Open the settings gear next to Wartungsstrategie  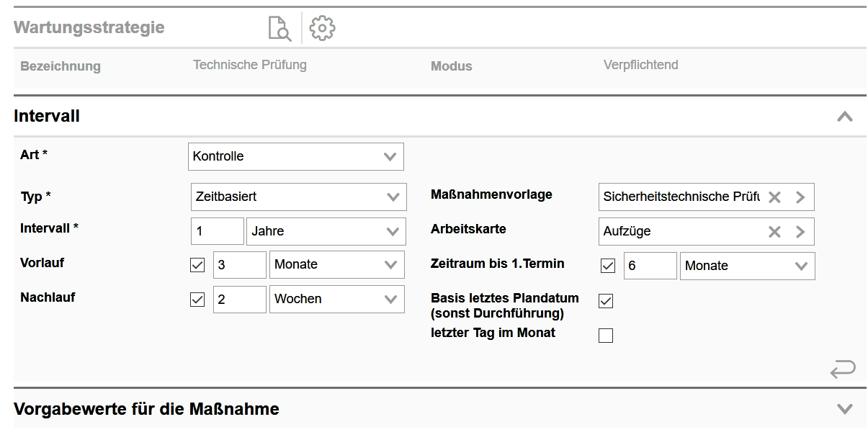(x=322, y=29)
